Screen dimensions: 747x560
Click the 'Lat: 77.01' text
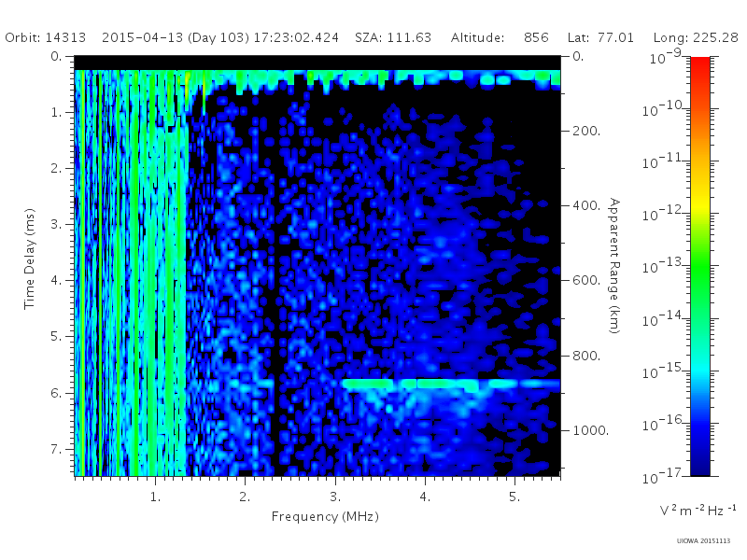pos(600,37)
